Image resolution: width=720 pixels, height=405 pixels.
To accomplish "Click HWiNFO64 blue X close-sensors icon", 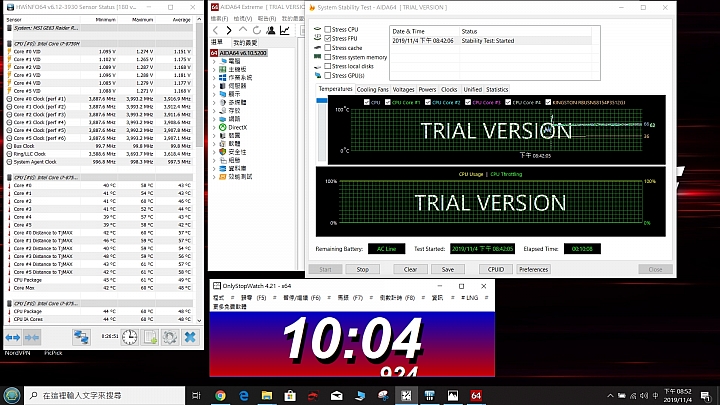I will click(x=190, y=338).
